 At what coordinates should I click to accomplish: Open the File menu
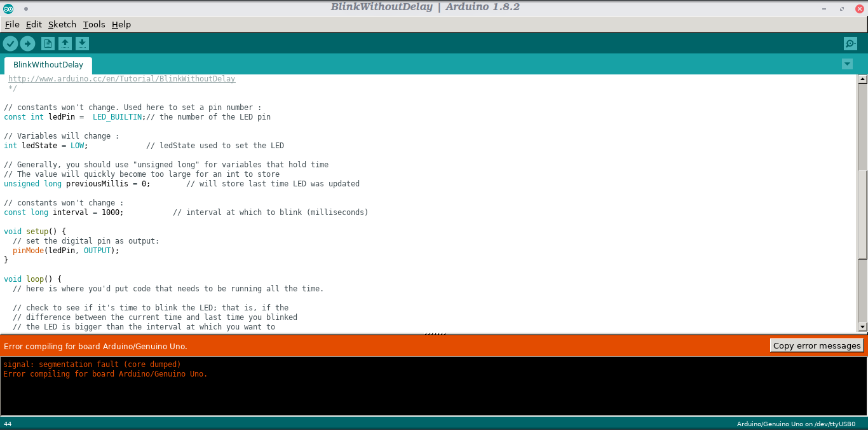tap(12, 24)
